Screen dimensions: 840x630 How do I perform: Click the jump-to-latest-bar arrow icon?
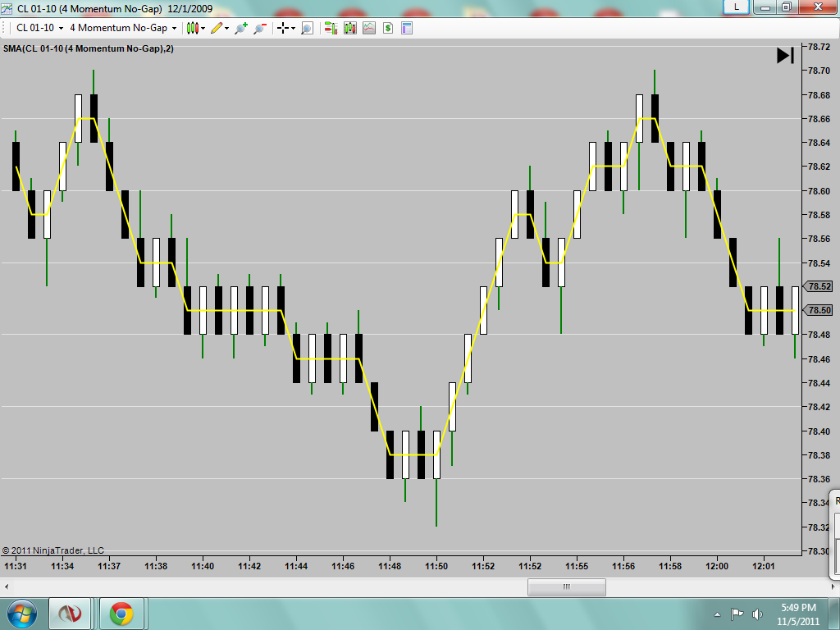[785, 55]
